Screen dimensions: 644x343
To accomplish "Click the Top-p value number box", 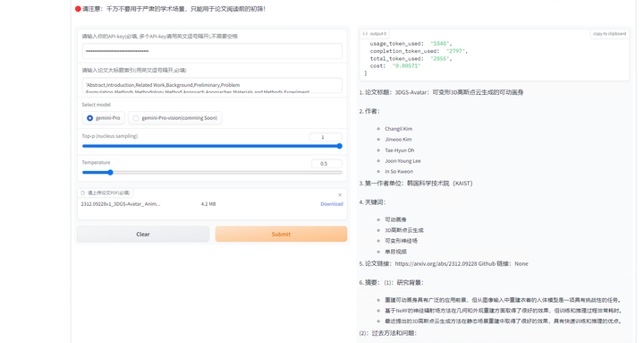I will [326, 137].
